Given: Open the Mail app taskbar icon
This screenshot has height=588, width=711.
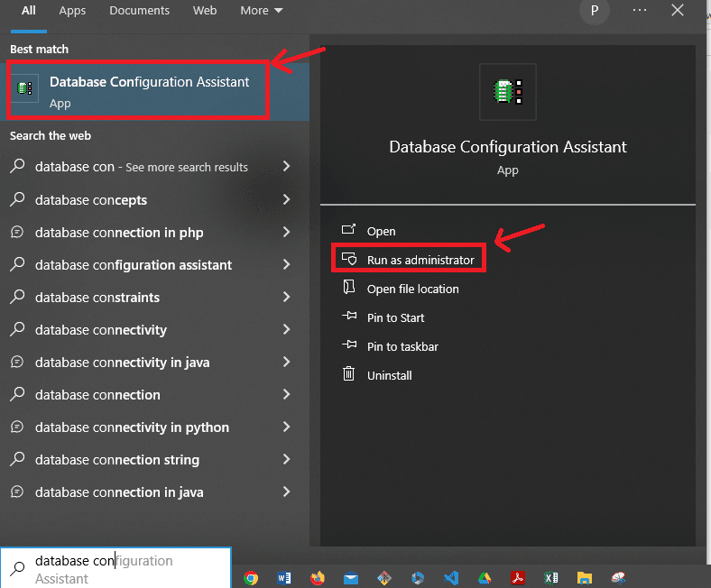Looking at the screenshot, I should pyautogui.click(x=350, y=578).
